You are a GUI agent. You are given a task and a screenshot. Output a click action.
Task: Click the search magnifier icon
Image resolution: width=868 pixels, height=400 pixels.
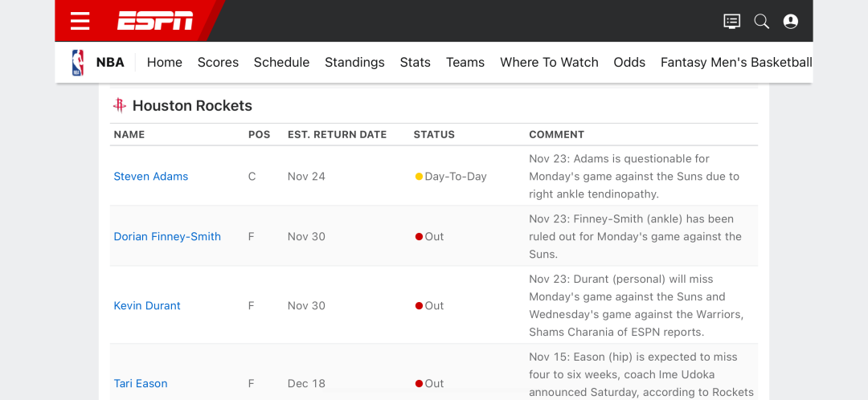pos(761,22)
